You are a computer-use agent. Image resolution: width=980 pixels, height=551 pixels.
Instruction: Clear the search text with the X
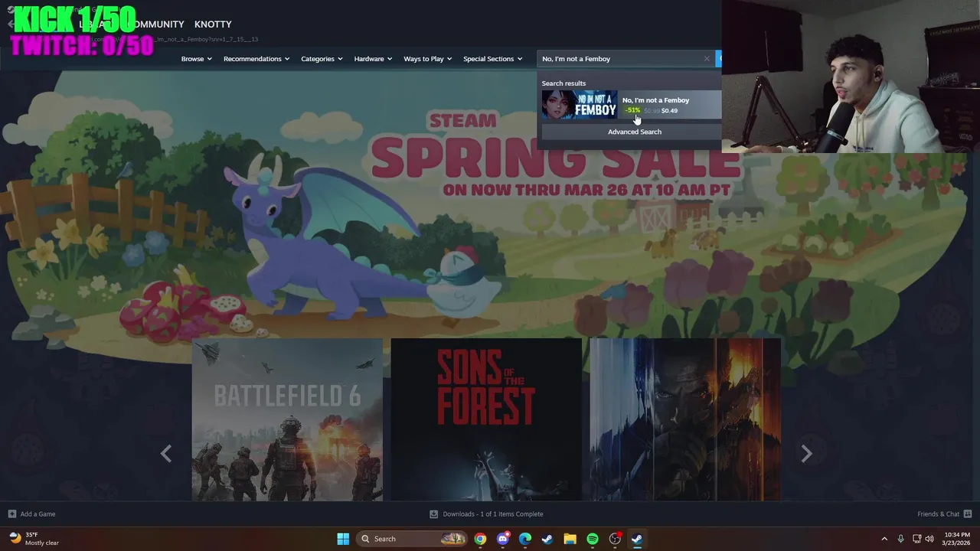(x=707, y=59)
